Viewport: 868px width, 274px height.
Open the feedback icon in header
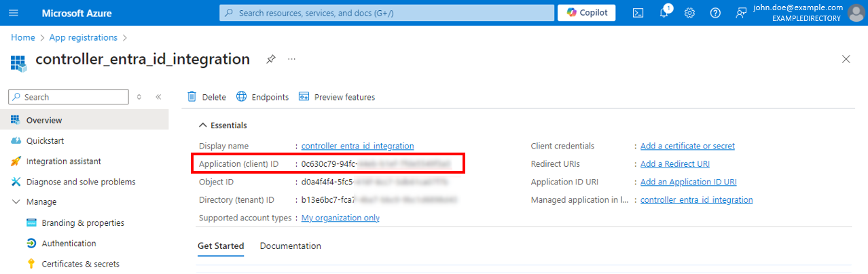click(x=741, y=13)
